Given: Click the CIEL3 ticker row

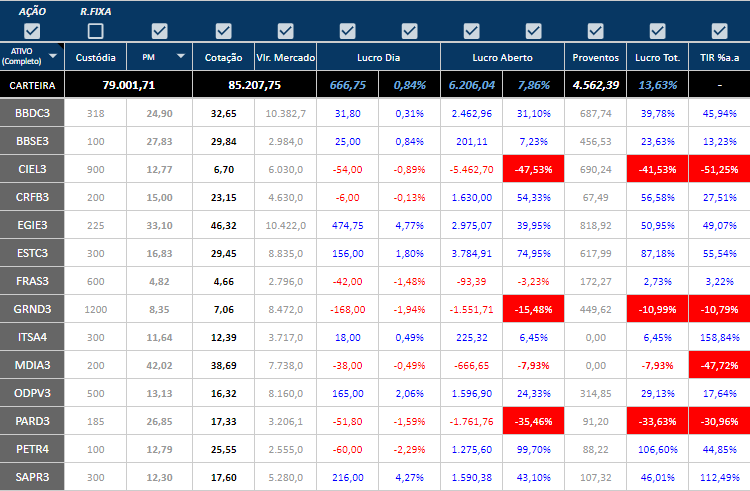Looking at the screenshot, I should coord(32,169).
